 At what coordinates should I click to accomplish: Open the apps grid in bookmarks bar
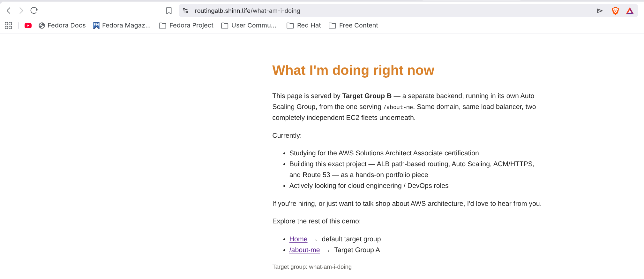[x=9, y=26]
